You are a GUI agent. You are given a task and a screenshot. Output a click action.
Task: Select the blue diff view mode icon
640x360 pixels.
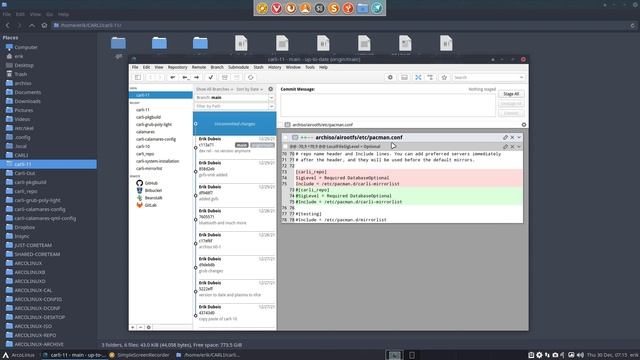click(x=418, y=77)
